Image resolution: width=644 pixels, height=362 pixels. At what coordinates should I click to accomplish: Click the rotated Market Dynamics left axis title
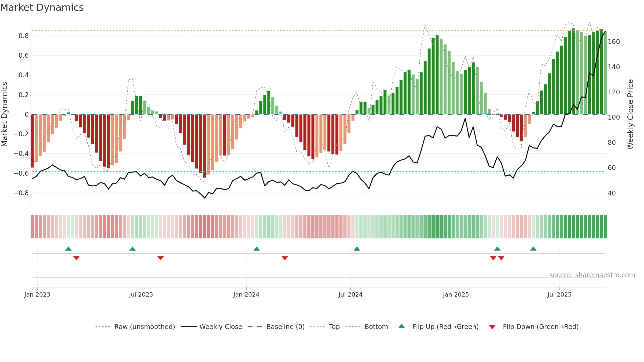tap(4, 114)
